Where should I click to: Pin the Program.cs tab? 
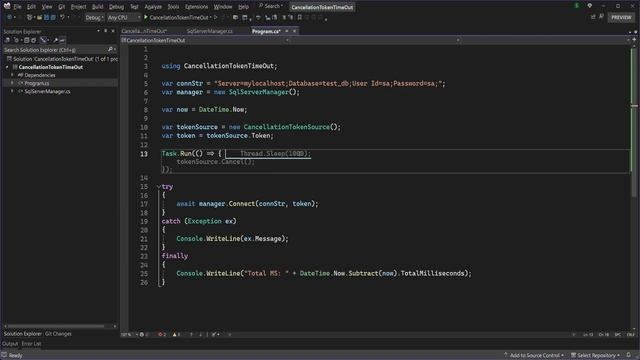click(x=287, y=31)
